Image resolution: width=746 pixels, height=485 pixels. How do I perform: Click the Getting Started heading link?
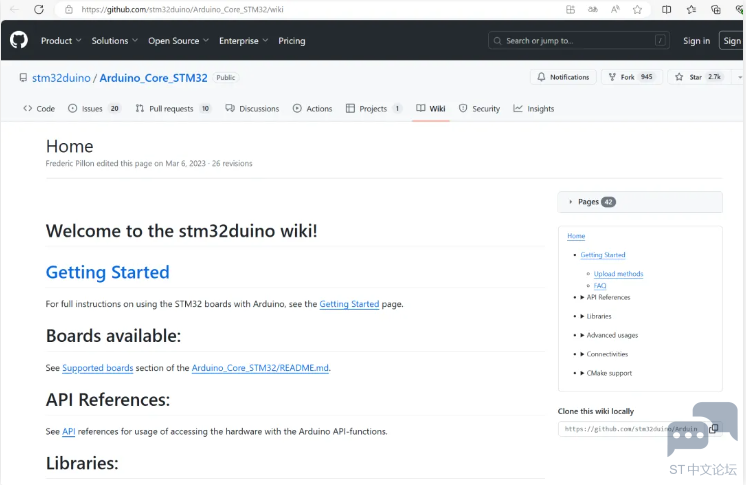[x=108, y=272]
